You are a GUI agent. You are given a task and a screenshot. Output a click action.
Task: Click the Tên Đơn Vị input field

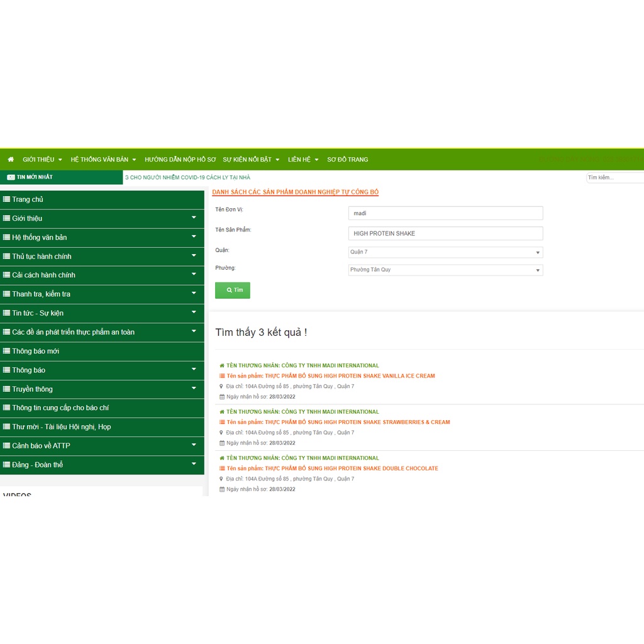tap(445, 213)
